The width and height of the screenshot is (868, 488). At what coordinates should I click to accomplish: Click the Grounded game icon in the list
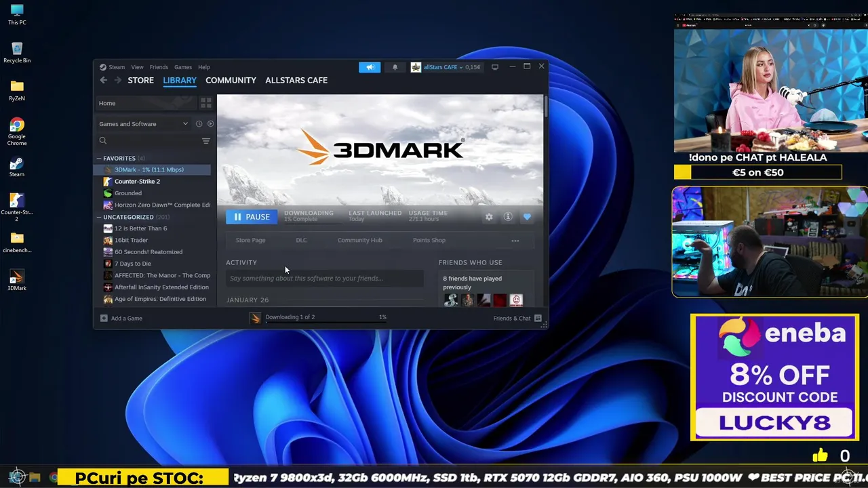[108, 193]
